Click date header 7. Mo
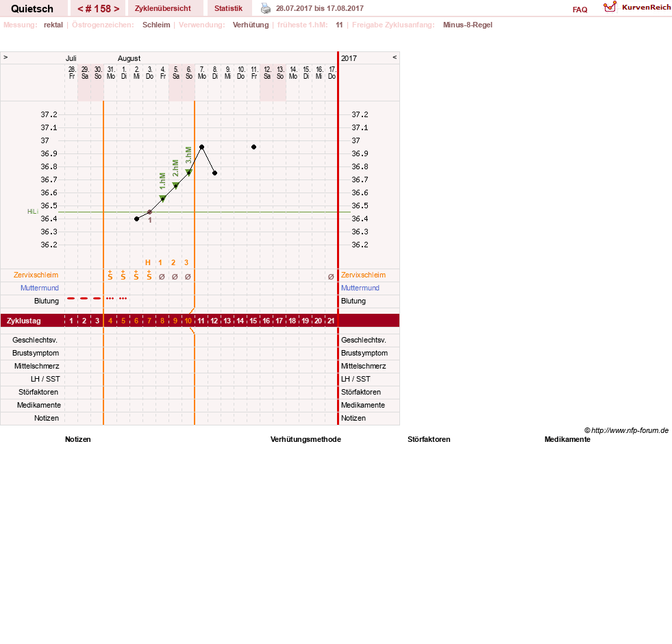The image size is (672, 644). tap(202, 73)
